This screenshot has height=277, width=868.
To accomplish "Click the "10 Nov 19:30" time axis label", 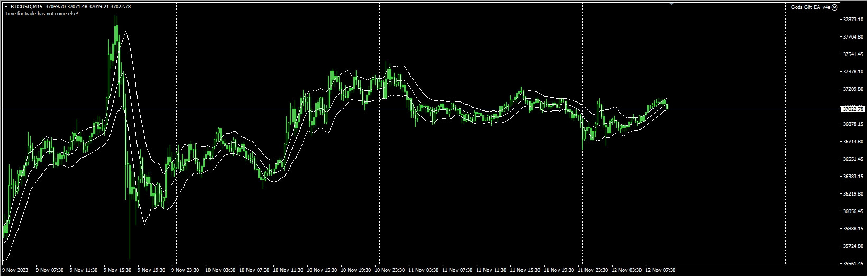I will [x=355, y=270].
